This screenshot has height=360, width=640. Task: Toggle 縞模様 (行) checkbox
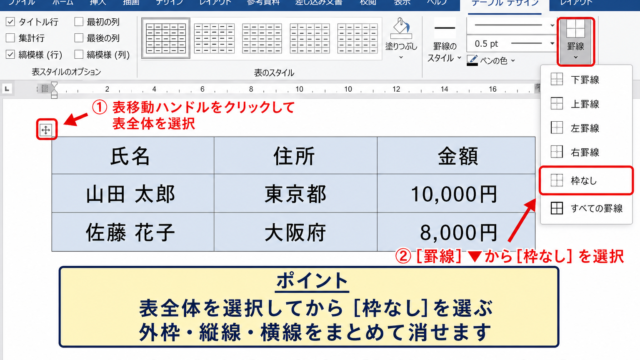[x=11, y=54]
